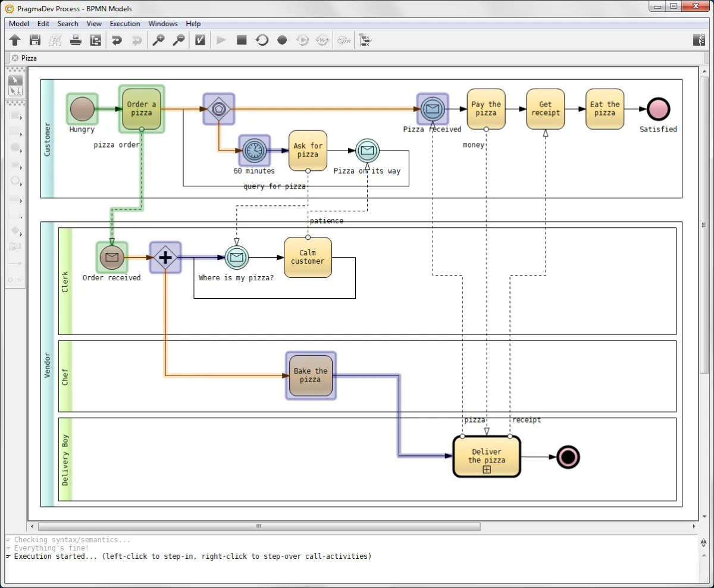
Task: Open the Model menu
Action: [x=19, y=24]
